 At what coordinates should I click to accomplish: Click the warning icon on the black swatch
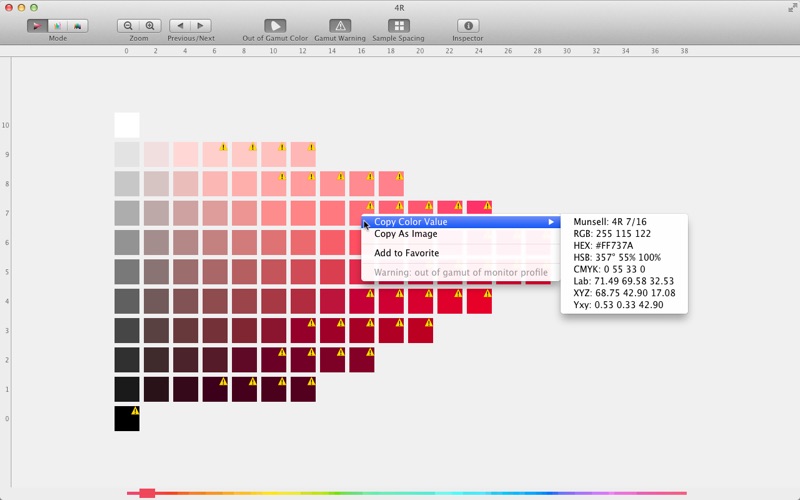[x=135, y=411]
